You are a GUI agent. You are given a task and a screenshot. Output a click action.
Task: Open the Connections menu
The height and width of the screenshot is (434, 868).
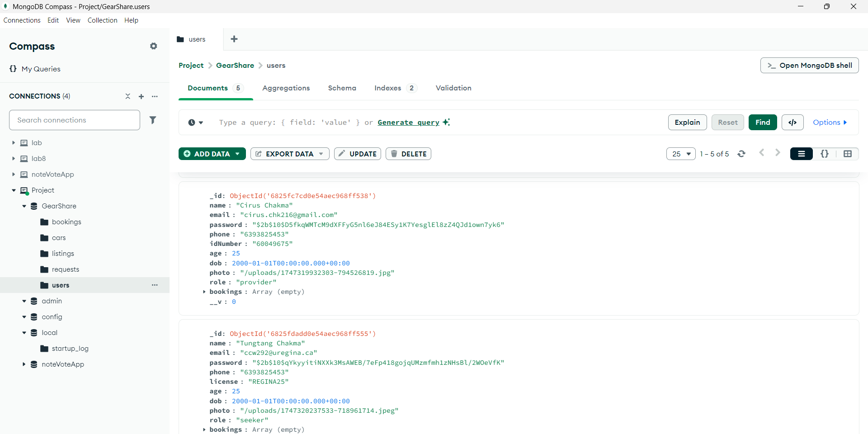22,20
